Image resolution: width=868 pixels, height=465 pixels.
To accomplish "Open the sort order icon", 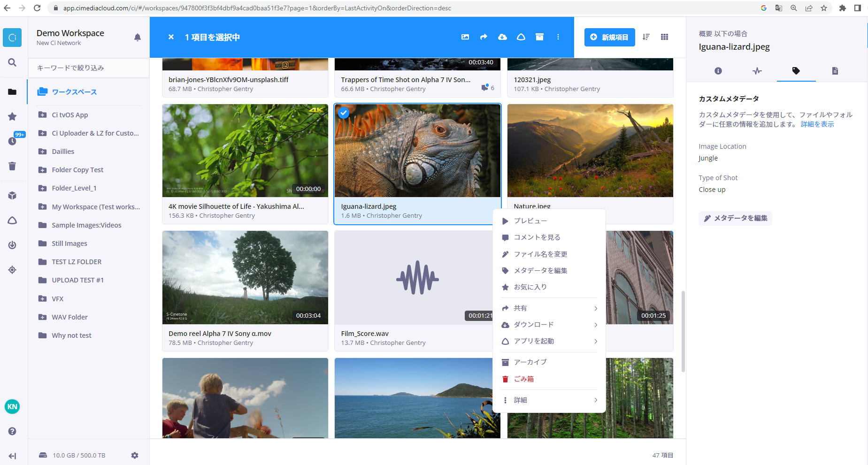I will pos(646,37).
